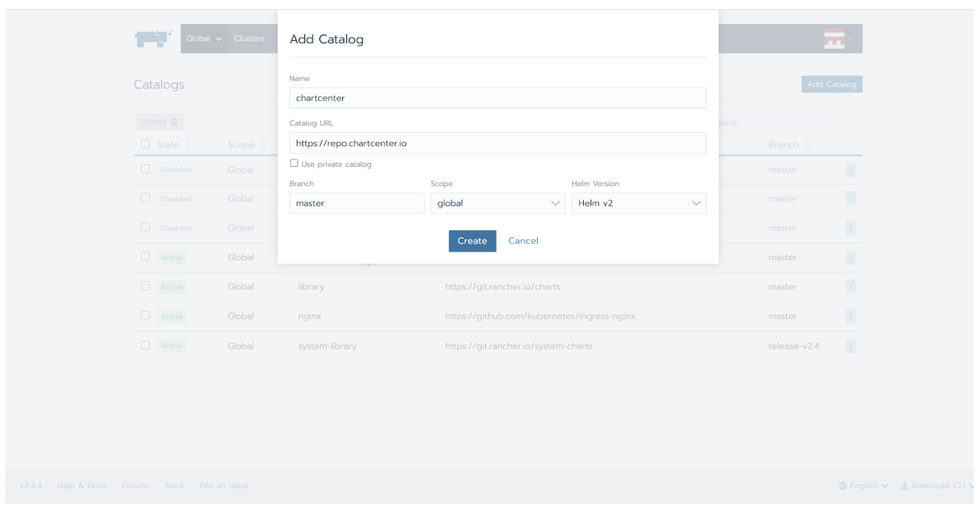Open the library row's three-dot actions menu

coord(850,287)
